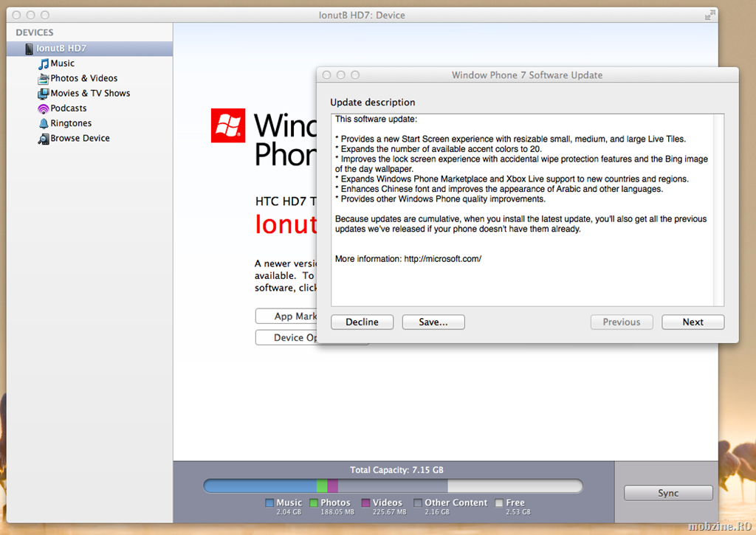Image resolution: width=756 pixels, height=535 pixels.
Task: Click the 2.04 GB Music size value
Action: coord(289,512)
